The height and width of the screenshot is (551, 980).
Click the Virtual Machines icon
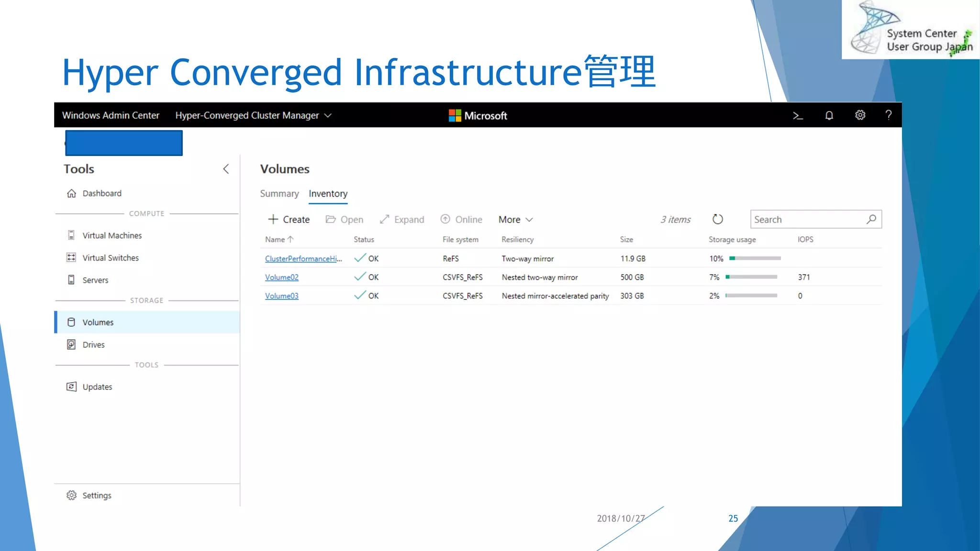point(71,235)
